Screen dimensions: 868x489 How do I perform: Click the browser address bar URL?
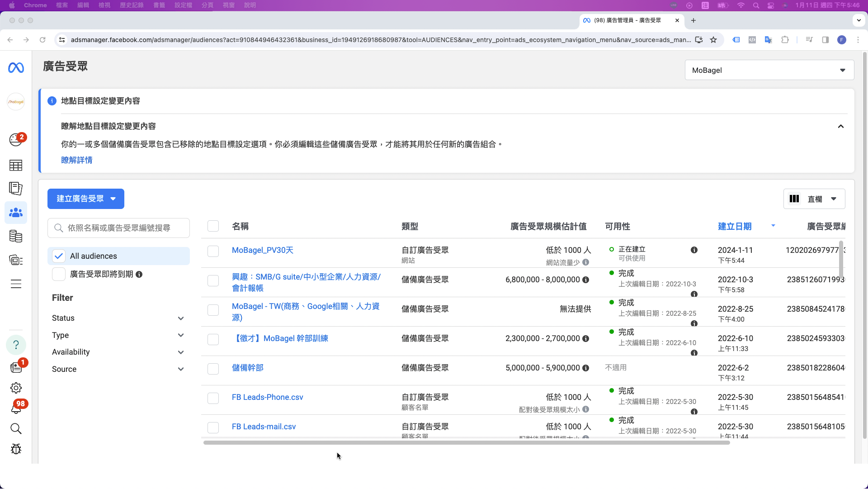pos(381,40)
